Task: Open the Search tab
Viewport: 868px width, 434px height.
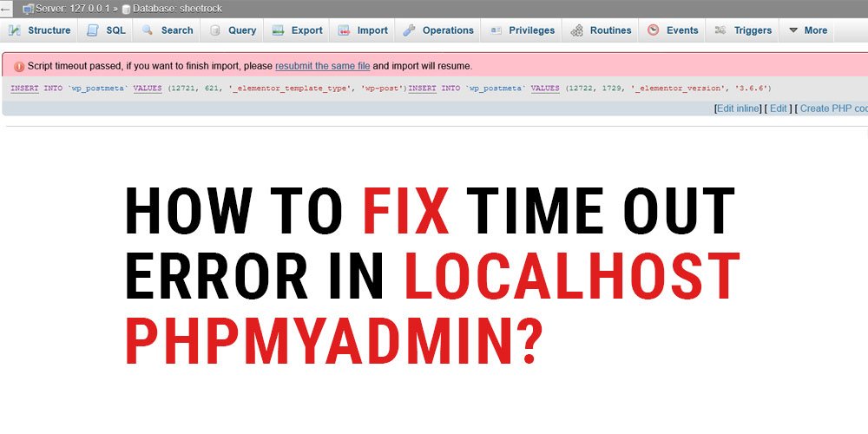Action: pyautogui.click(x=168, y=30)
